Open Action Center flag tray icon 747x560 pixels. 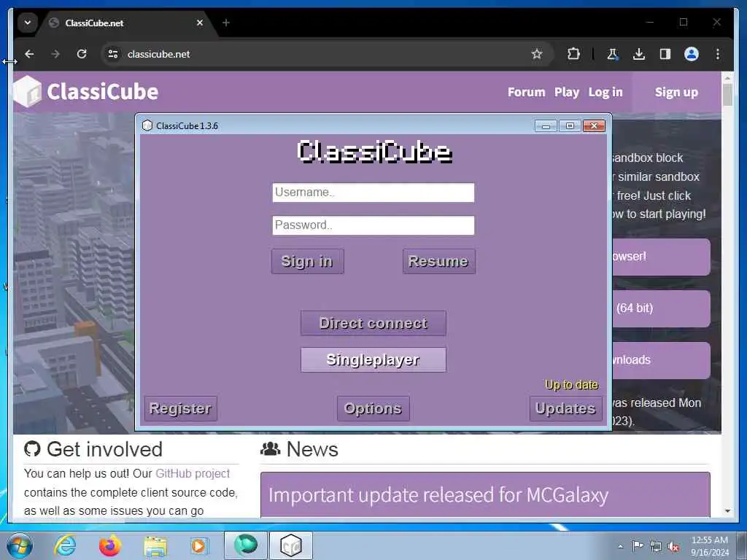click(x=638, y=545)
